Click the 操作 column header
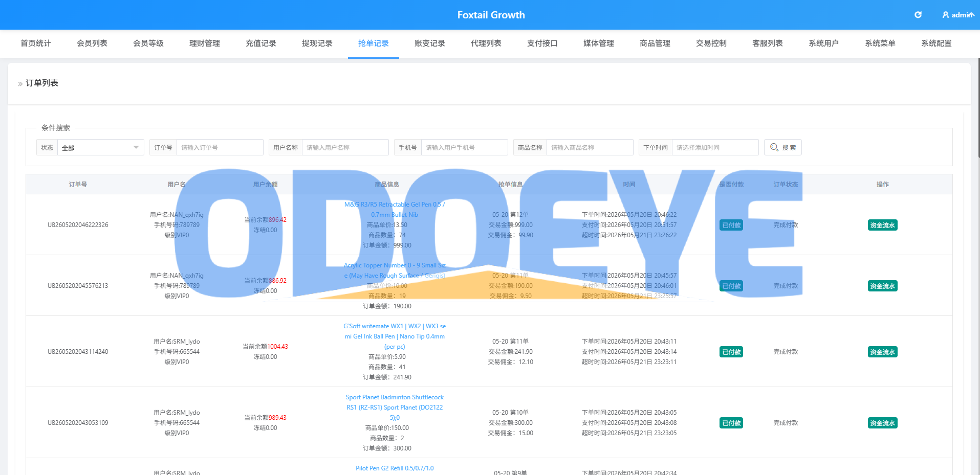 pos(883,185)
